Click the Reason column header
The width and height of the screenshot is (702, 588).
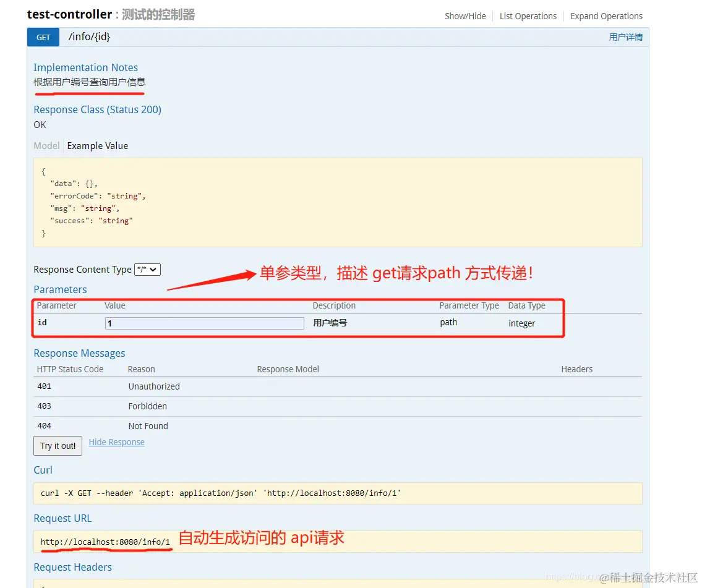coord(141,369)
